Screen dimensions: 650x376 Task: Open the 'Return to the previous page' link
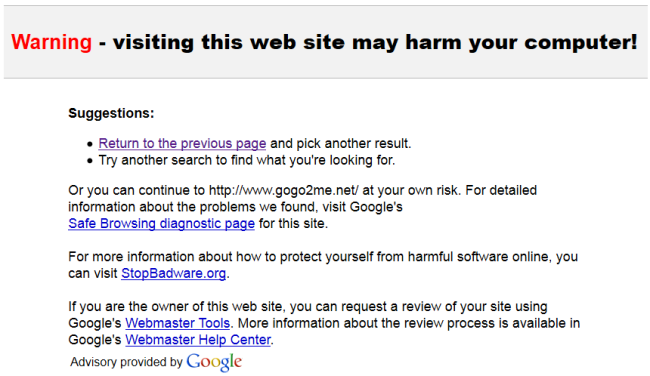click(x=182, y=143)
